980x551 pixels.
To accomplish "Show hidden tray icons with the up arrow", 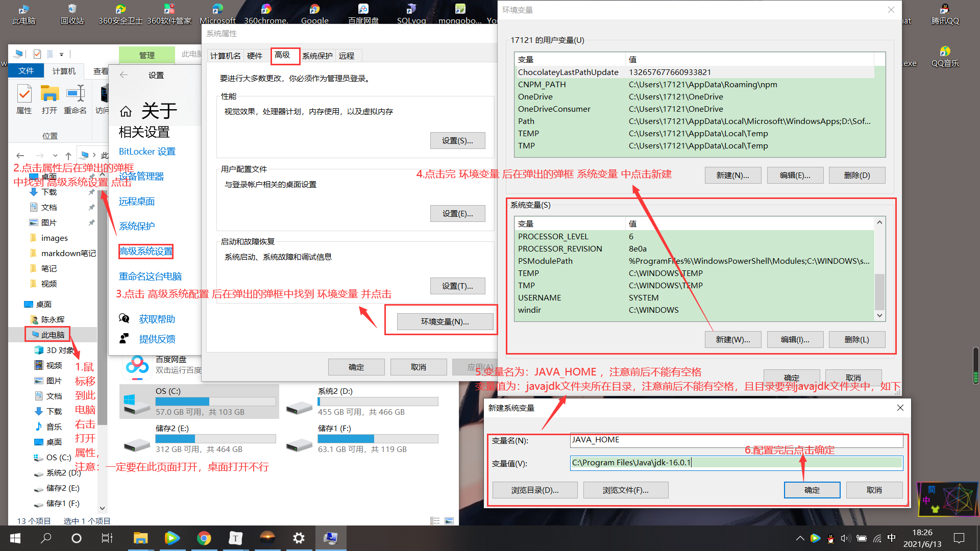I will coord(800,538).
